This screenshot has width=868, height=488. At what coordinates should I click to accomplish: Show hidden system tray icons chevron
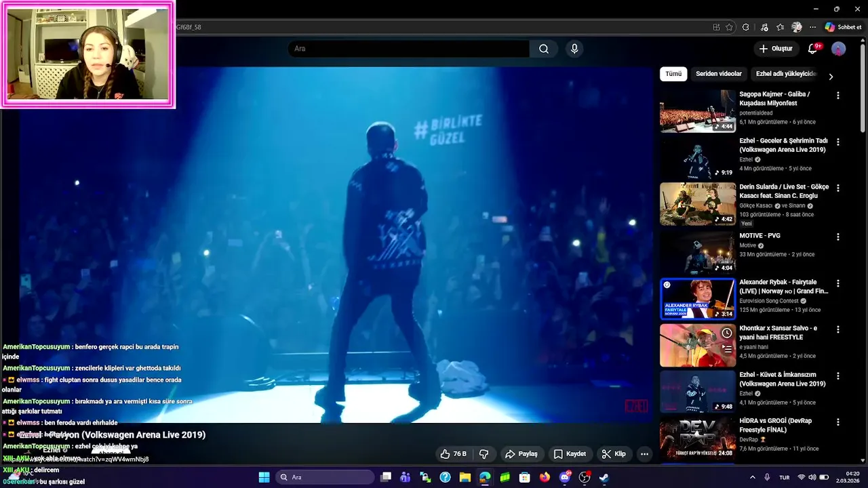752,477
